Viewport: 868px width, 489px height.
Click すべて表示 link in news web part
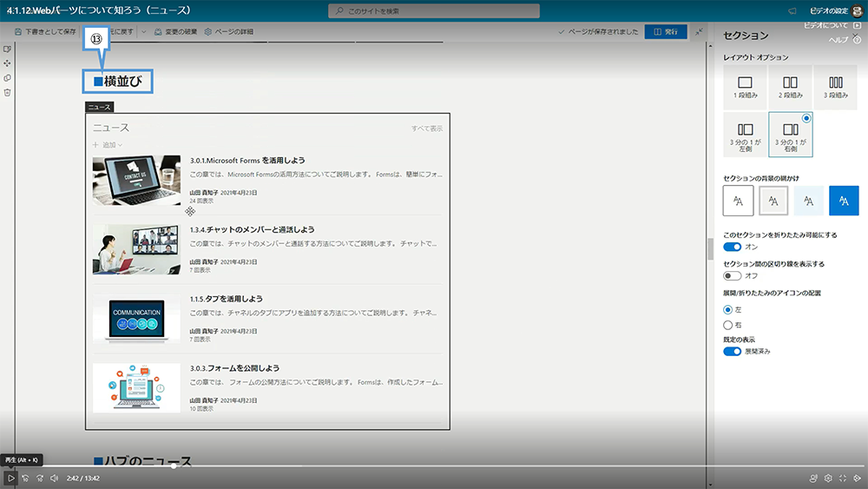(x=427, y=129)
